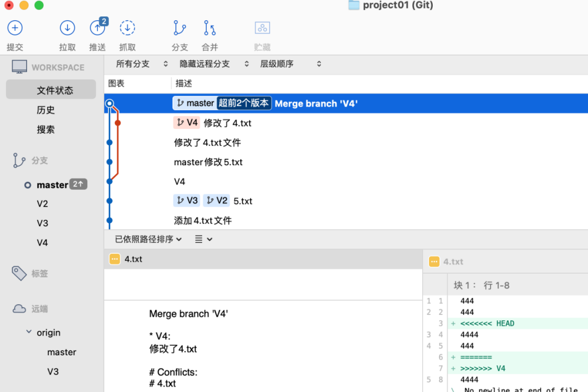Screen dimensions: 588x392
Task: Click the V3 branch tag on 5.txt commit
Action: tap(187, 200)
